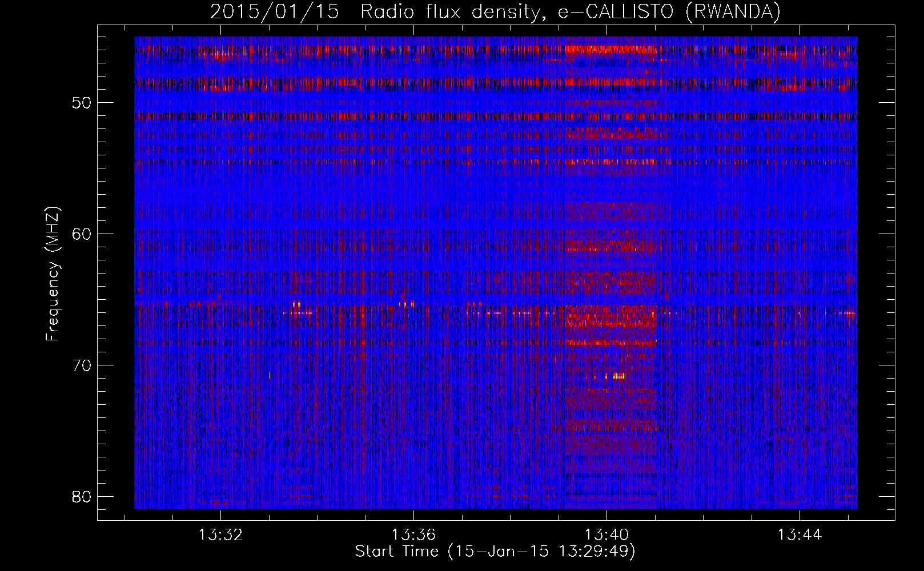Click the date "2015/01/15" in the title
This screenshot has height=571, width=924.
[275, 12]
